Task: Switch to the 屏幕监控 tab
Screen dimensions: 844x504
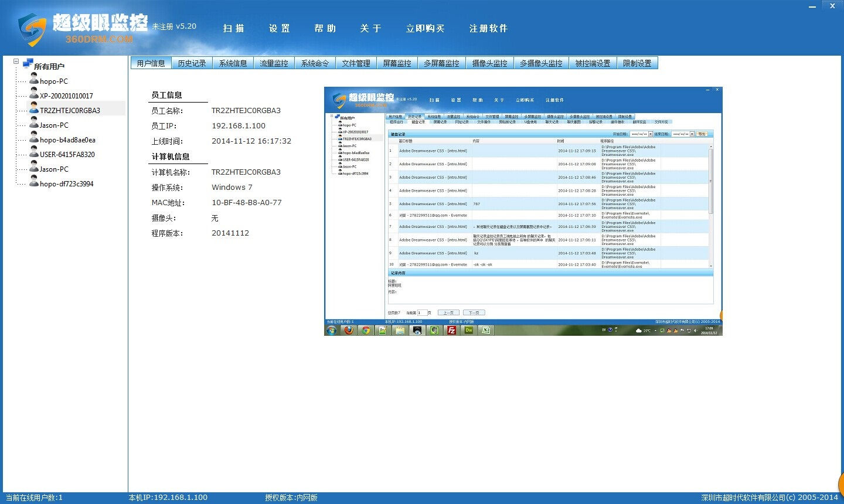Action: (x=397, y=63)
